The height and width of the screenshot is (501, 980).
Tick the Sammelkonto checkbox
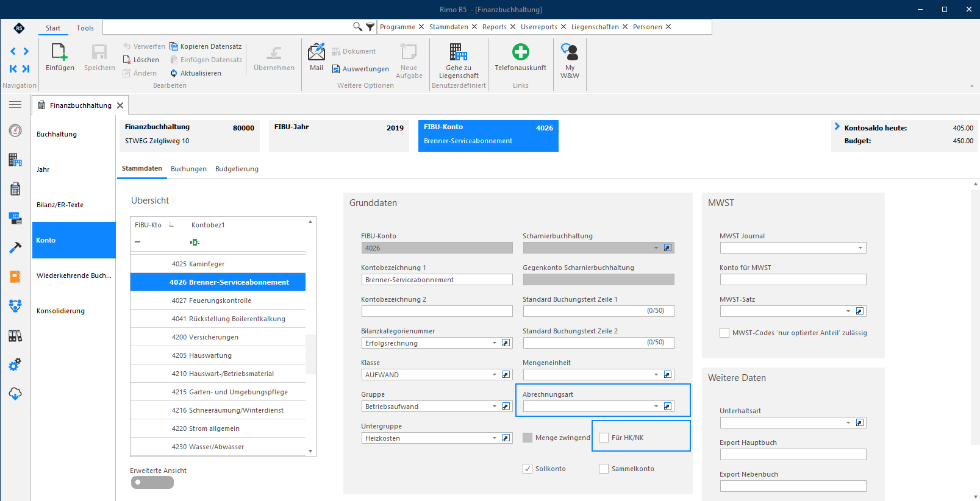(604, 469)
